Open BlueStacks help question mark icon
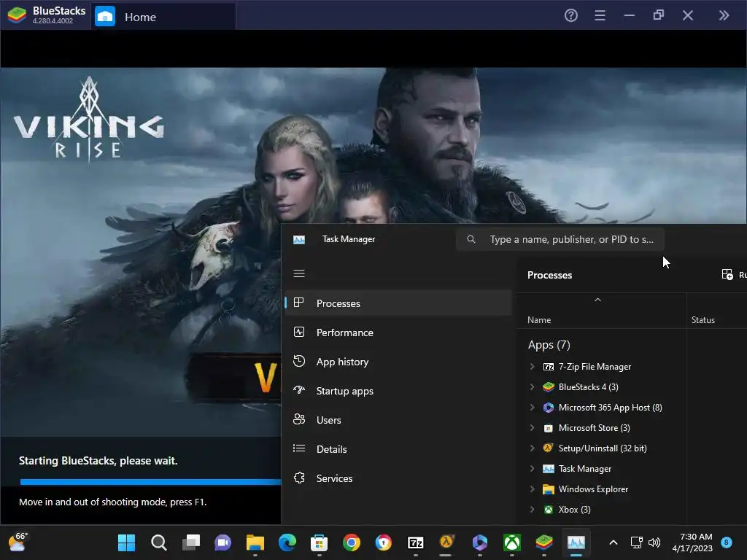 click(x=570, y=16)
